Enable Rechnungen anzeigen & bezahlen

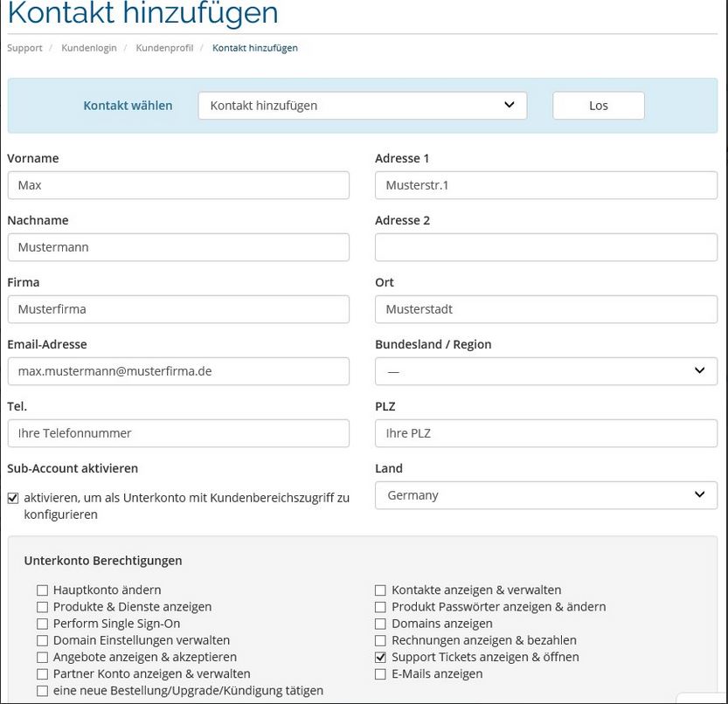point(380,640)
